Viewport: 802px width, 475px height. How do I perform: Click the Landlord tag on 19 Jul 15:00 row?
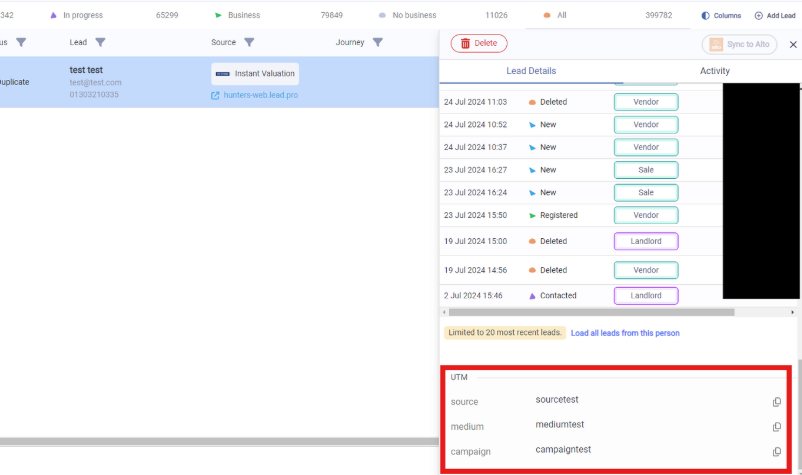tap(646, 241)
